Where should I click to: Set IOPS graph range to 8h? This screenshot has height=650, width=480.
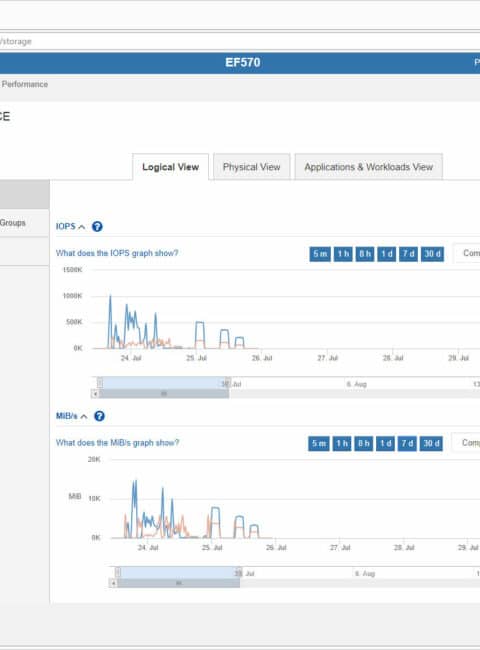365,254
